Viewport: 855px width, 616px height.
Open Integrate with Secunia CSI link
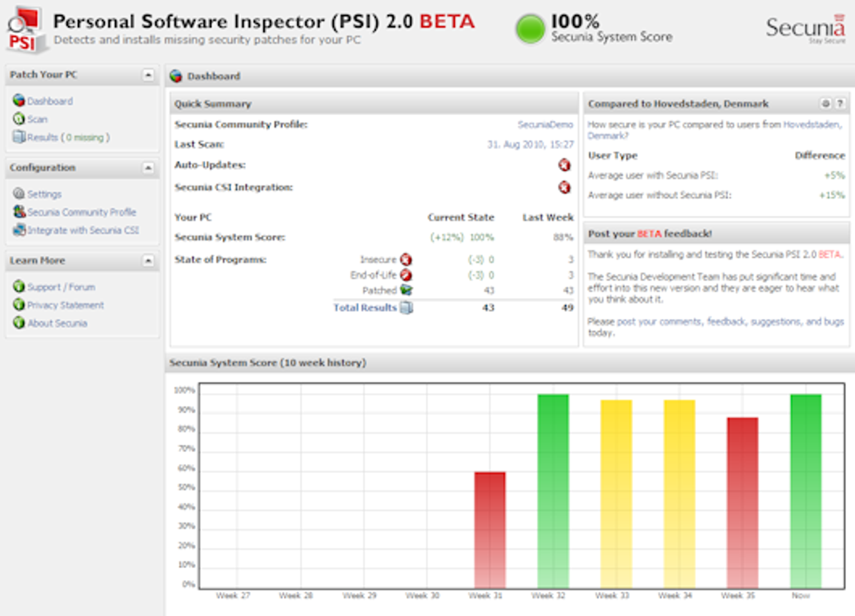pos(83,230)
